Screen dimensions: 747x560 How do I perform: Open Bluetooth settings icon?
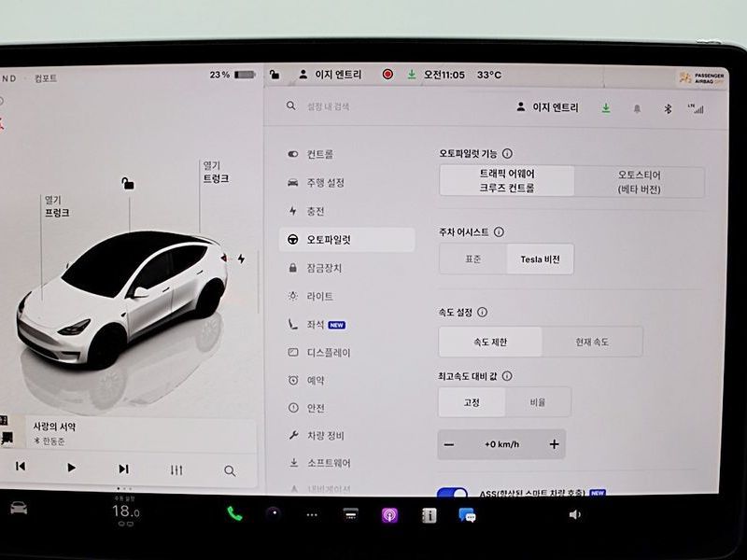tap(668, 109)
